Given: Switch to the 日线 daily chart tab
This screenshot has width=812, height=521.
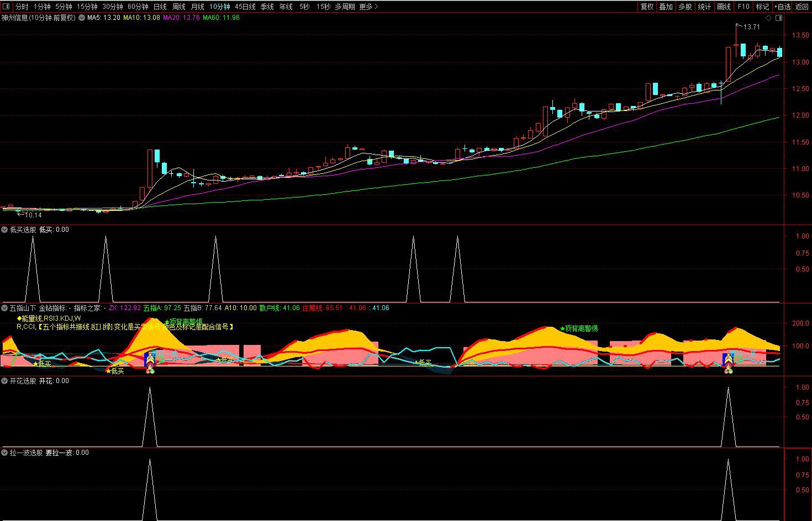Looking at the screenshot, I should pos(160,7).
